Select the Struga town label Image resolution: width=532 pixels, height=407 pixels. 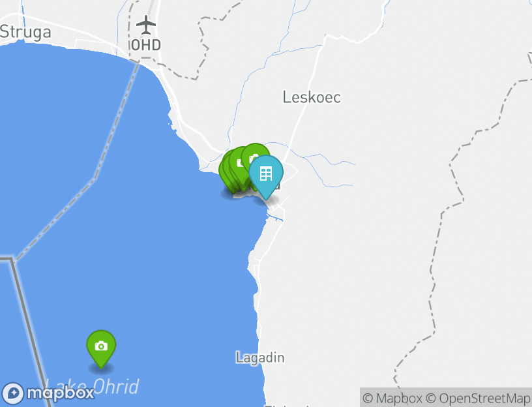tap(26, 32)
